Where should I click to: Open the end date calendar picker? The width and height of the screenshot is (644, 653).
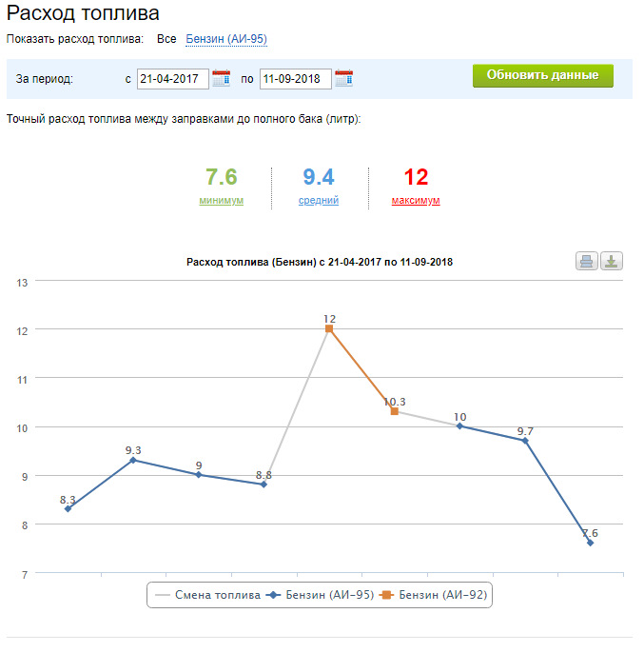click(343, 78)
